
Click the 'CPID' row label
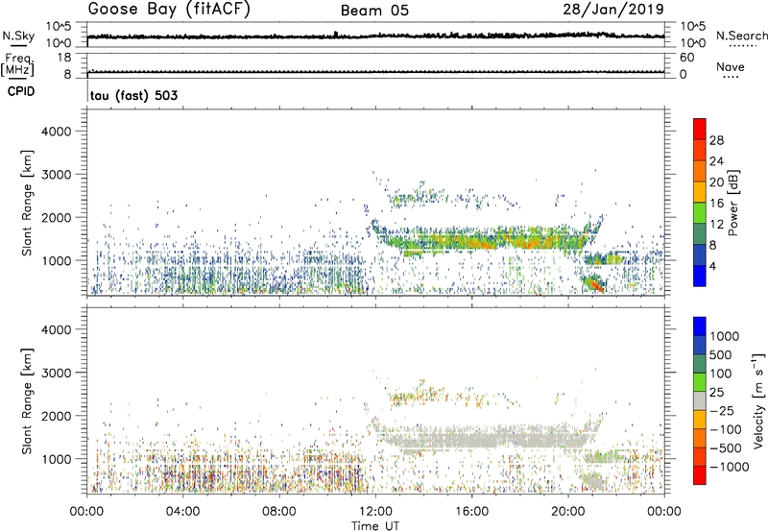pyautogui.click(x=21, y=91)
